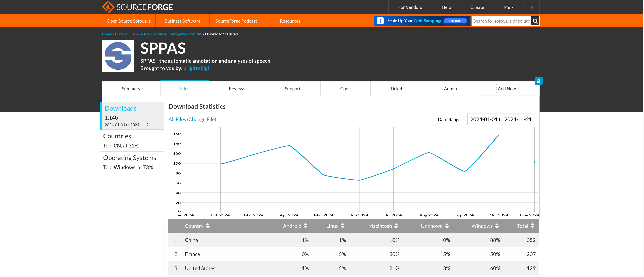Image resolution: width=644 pixels, height=277 pixels.
Task: Sort table by Android column
Action: (295, 226)
